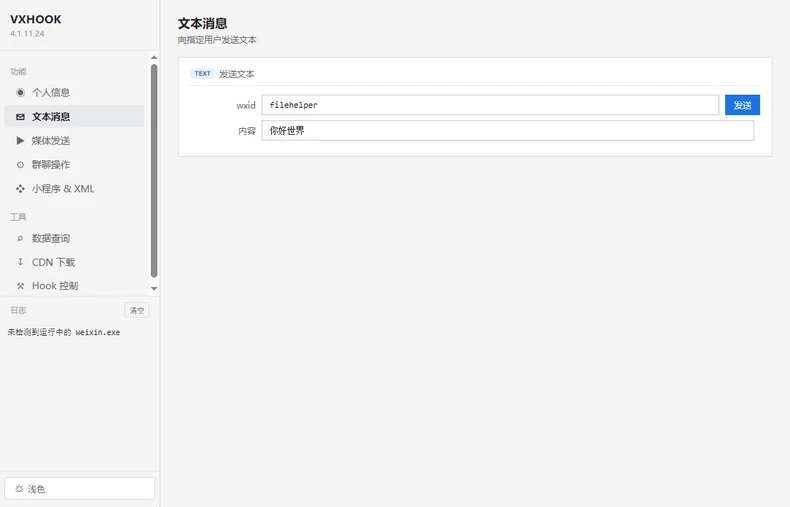Select the 小程序 & XML entry
Screen dimensions: 790x507
[x=75, y=188]
